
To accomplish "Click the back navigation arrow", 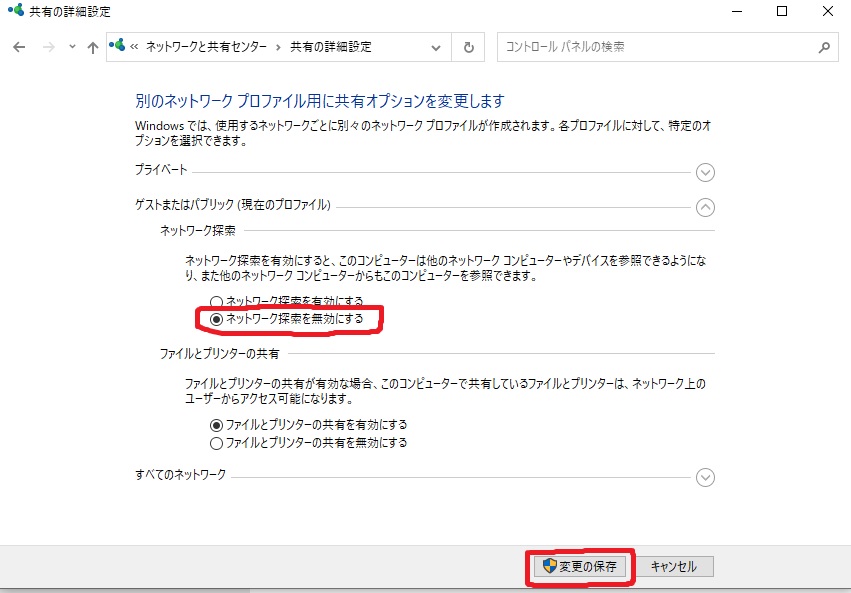I will 18,46.
